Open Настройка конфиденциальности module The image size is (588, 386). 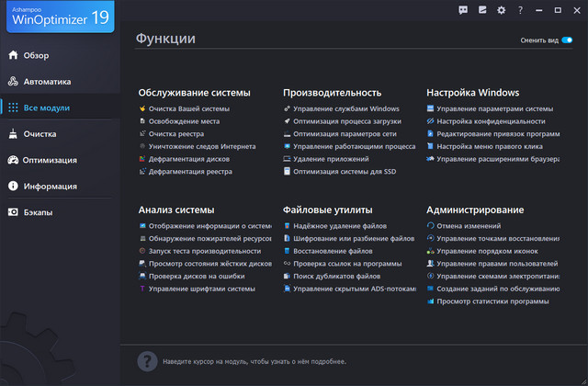coord(491,120)
